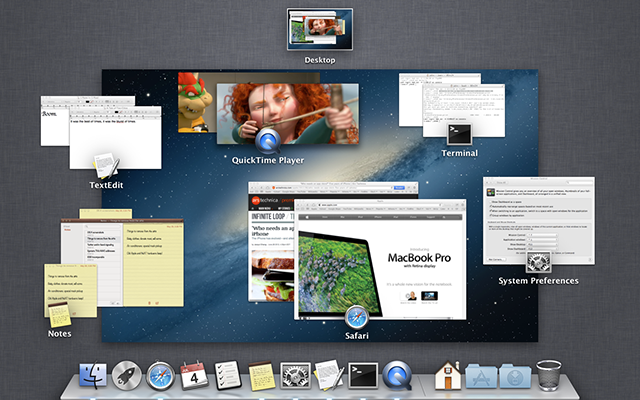Screen dimensions: 640x400
Task: Click QuickTime Player badge icon on window group
Action: pyautogui.click(x=268, y=141)
